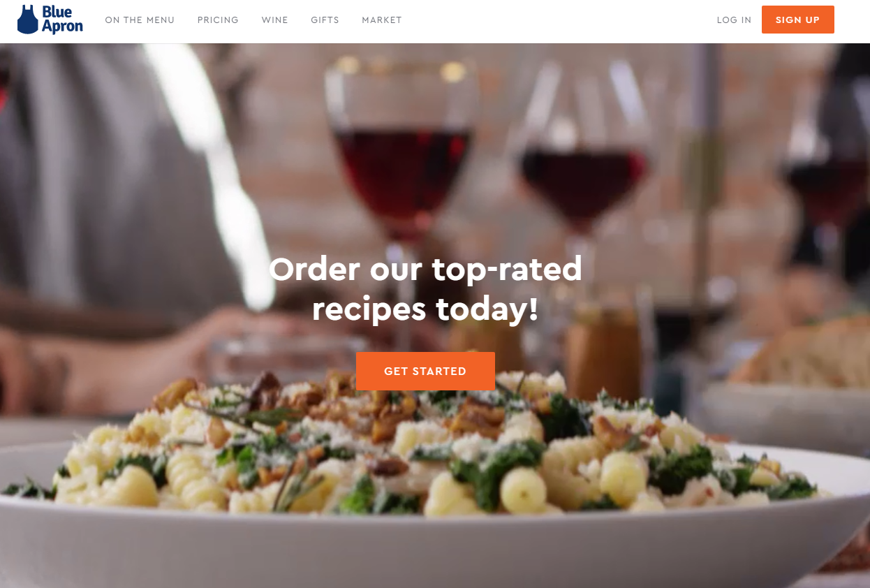Click the Log In link
This screenshot has width=870, height=588.
pyautogui.click(x=734, y=20)
